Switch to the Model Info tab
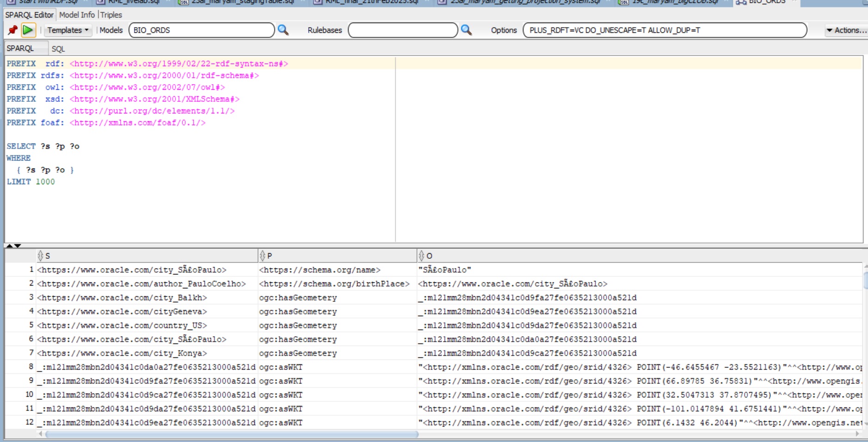868x442 pixels. click(77, 15)
